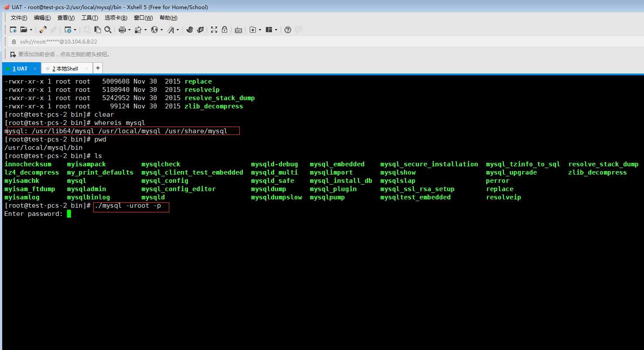Expand the new tab dropdown arrow
The image size is (644, 350).
[x=260, y=30]
